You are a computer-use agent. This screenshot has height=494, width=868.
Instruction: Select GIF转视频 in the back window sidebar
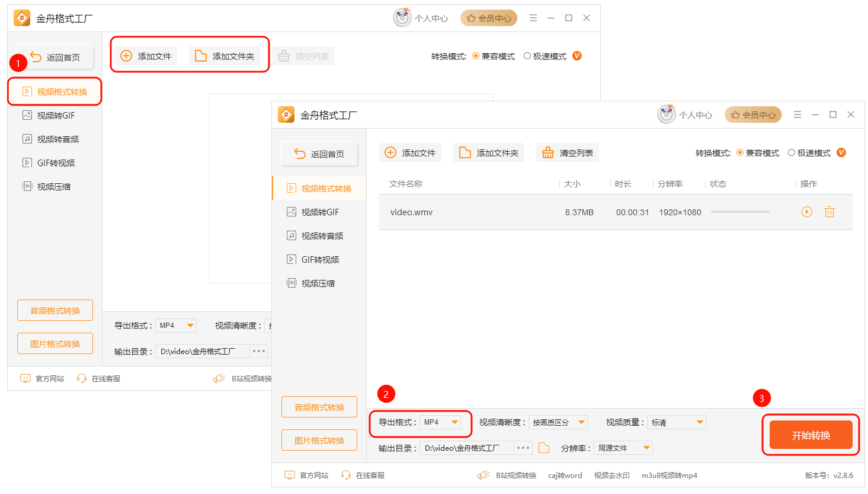pos(55,162)
